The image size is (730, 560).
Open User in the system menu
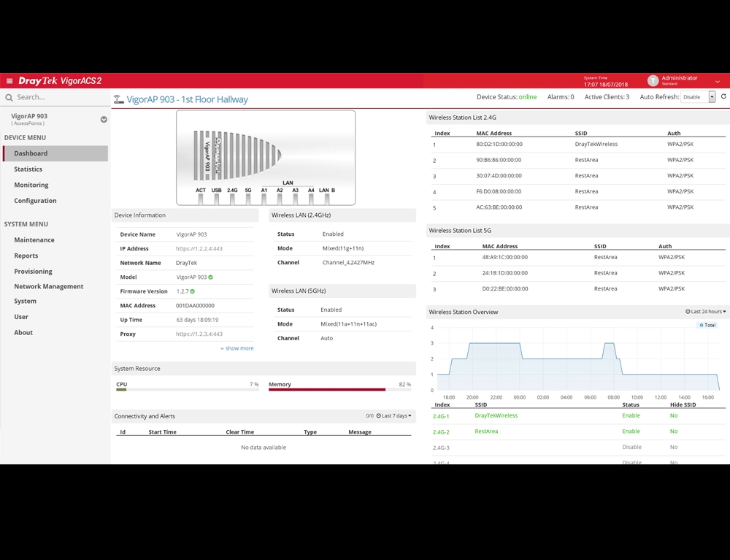coord(21,317)
